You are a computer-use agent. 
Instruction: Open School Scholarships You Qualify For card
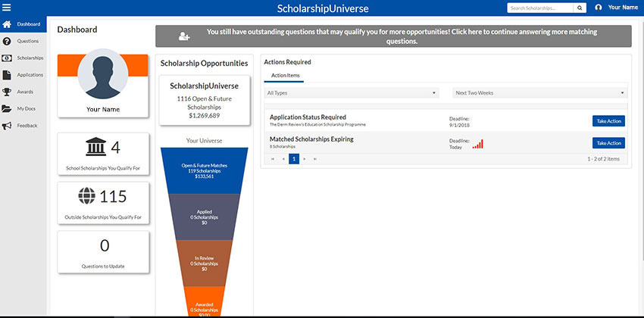click(x=103, y=154)
